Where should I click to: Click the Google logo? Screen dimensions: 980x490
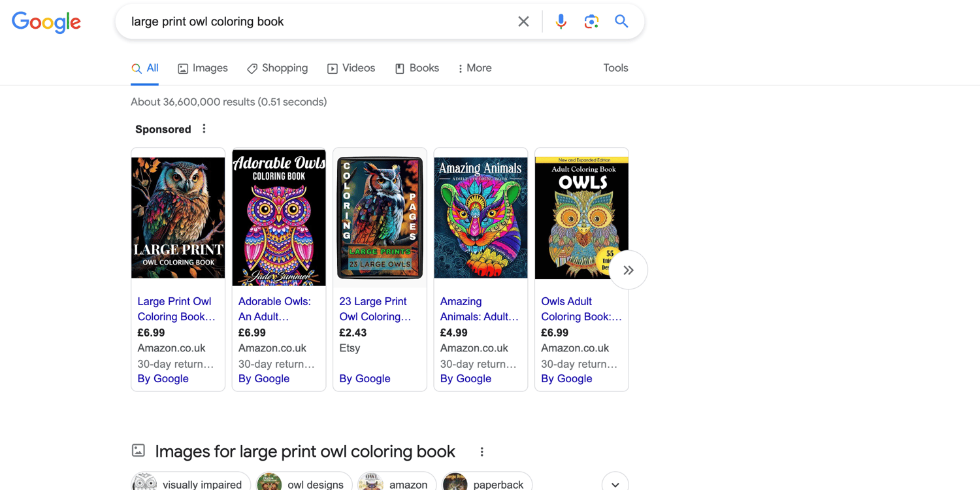(x=46, y=22)
